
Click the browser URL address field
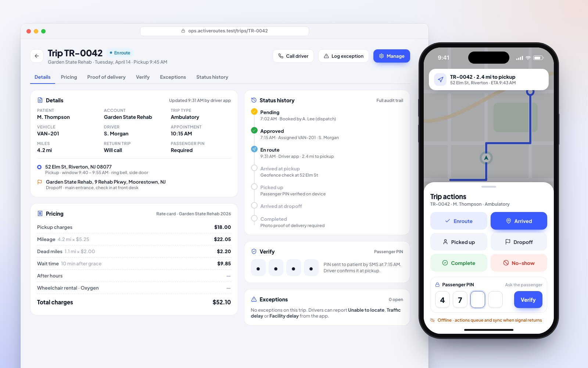[225, 31]
